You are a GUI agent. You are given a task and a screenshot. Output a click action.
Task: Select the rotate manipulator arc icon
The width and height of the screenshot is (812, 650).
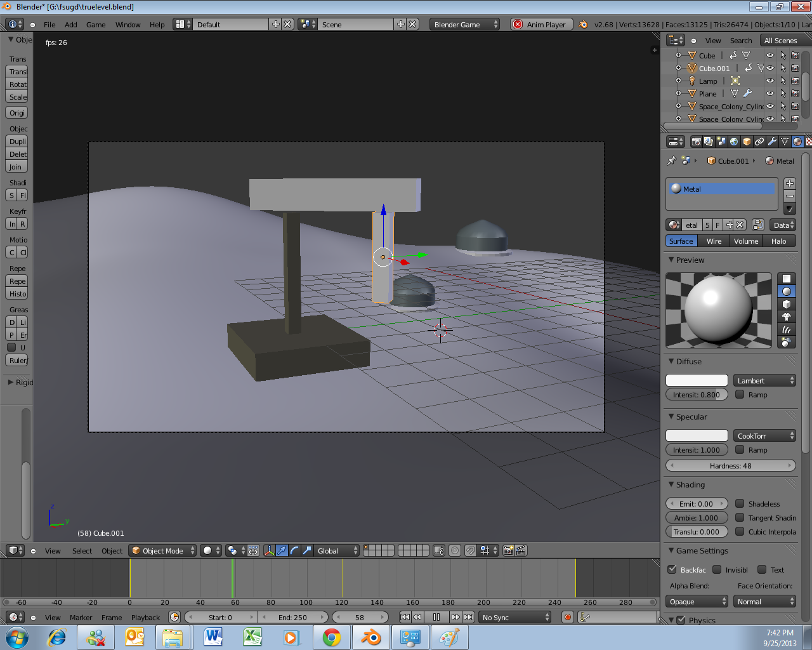pos(294,550)
